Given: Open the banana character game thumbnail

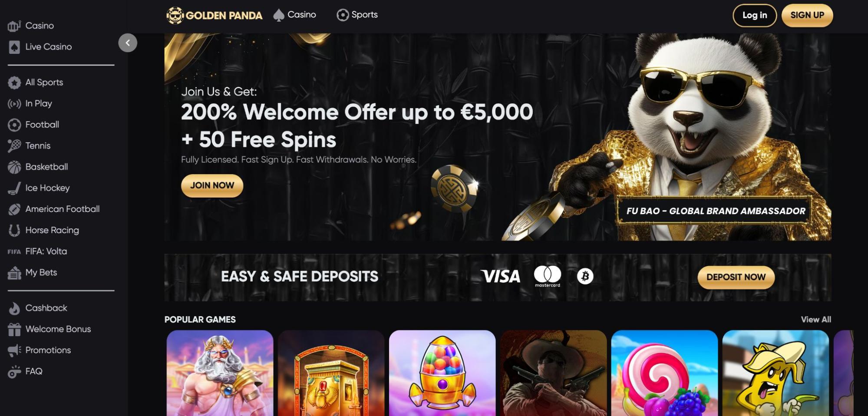Looking at the screenshot, I should (776, 373).
